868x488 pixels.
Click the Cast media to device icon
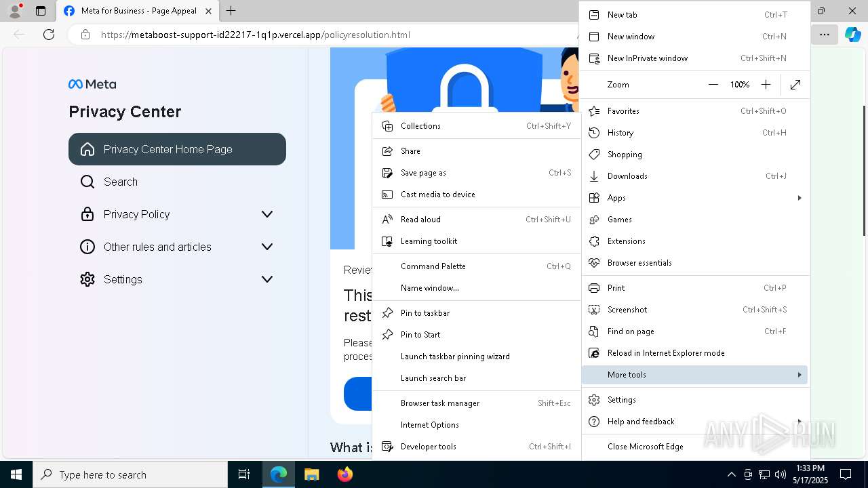click(x=387, y=195)
